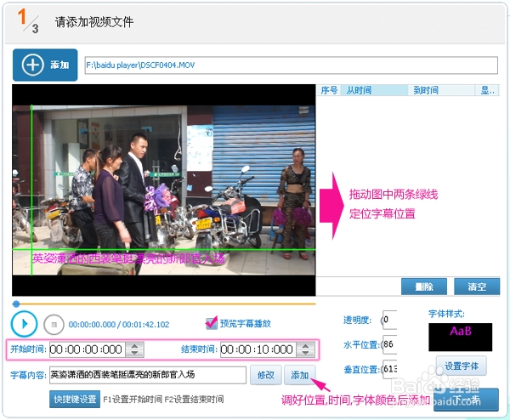Screen dimensions: 510x420
Task: Click the playback progress slider handle
Action: pos(16,304)
